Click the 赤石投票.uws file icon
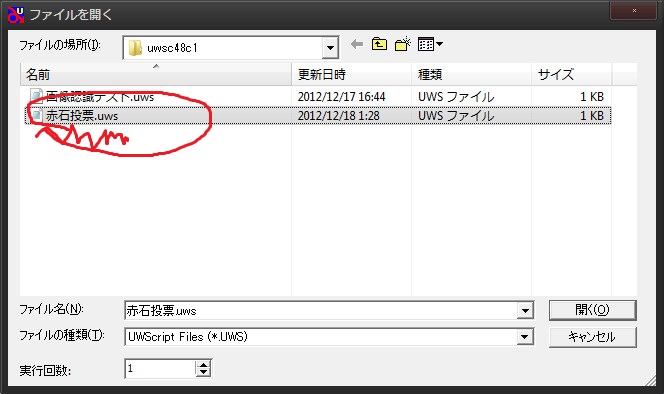The height and width of the screenshot is (394, 664). click(x=37, y=116)
